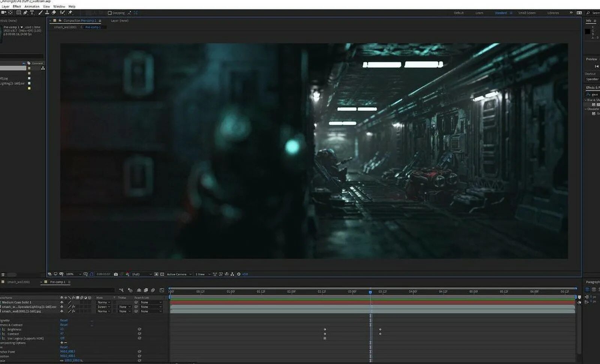
Task: Enable the Snapping checkbox
Action: point(109,13)
